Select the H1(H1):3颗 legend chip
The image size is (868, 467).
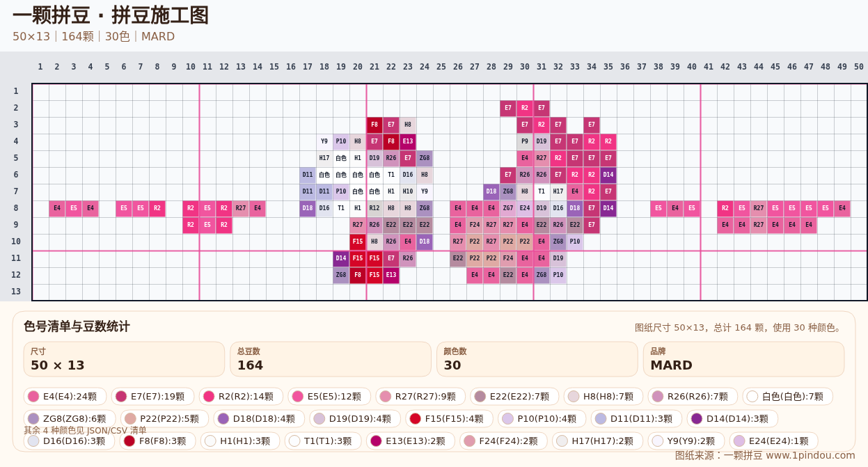[240, 441]
